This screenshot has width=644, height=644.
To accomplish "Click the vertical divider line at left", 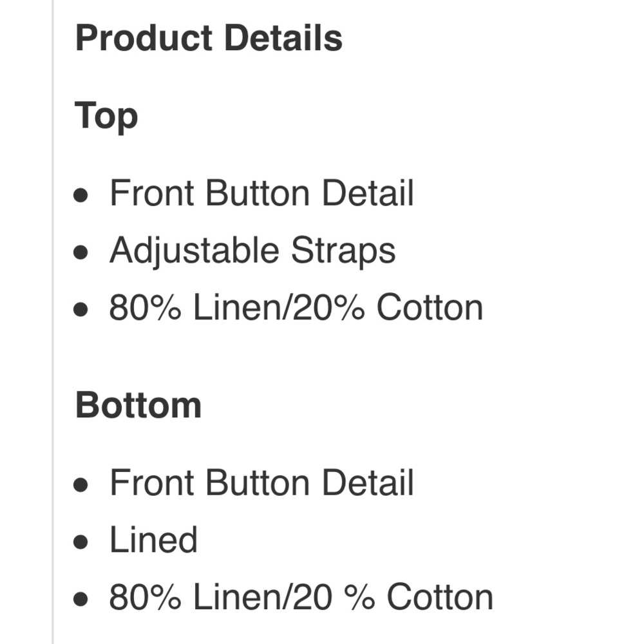I will pos(53,322).
